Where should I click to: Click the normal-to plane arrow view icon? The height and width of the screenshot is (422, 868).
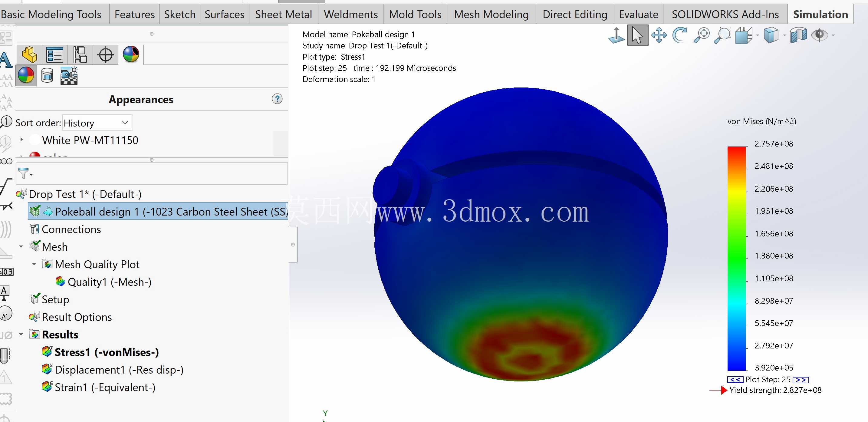tap(616, 35)
